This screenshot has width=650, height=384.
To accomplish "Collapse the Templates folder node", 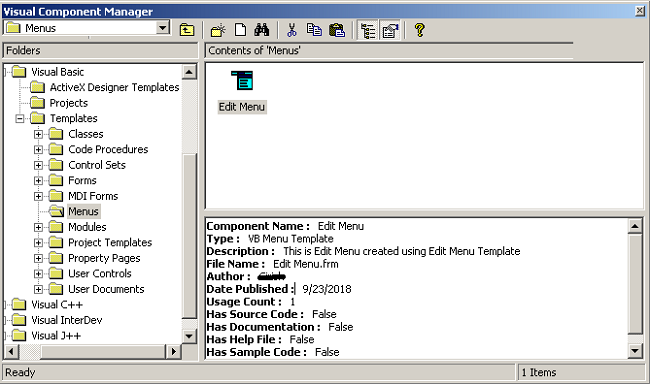I will point(19,119).
